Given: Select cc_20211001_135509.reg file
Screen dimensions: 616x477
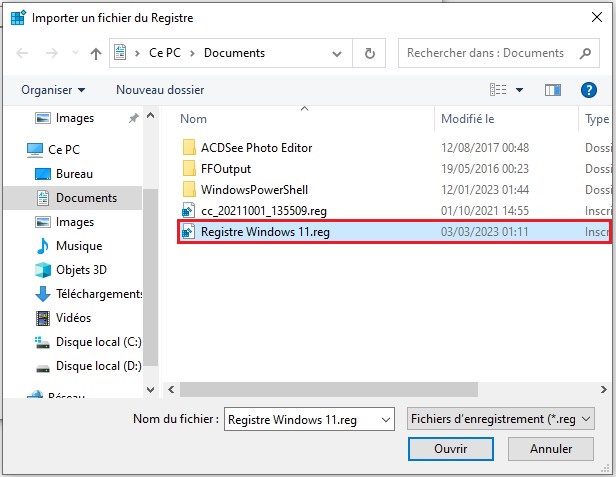Looking at the screenshot, I should click(264, 211).
